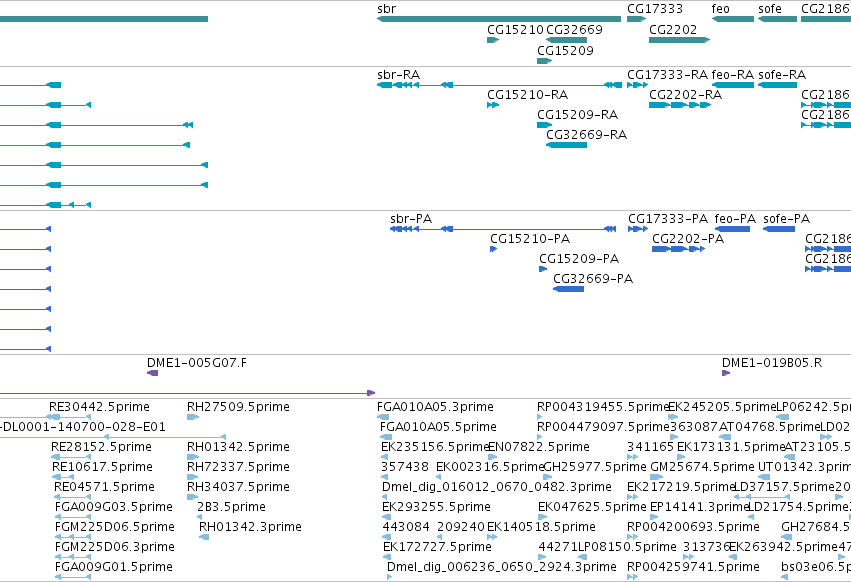Select the 2B3.5prime EST

(199, 517)
